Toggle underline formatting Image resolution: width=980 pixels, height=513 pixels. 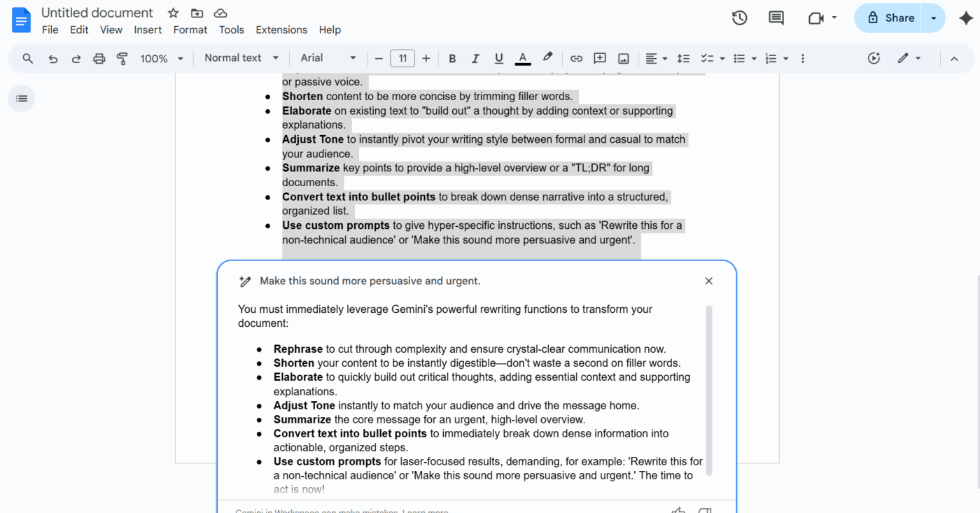498,59
